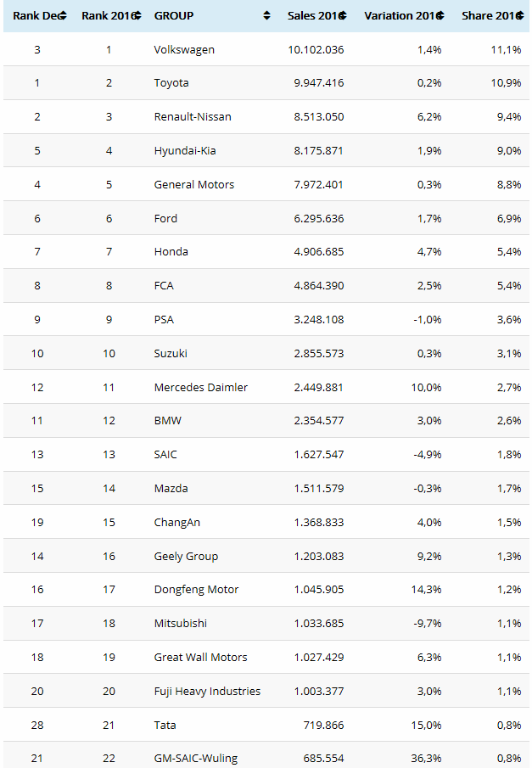Click the Rank Dec column sort arrows
This screenshot has width=532, height=768.
[63, 16]
